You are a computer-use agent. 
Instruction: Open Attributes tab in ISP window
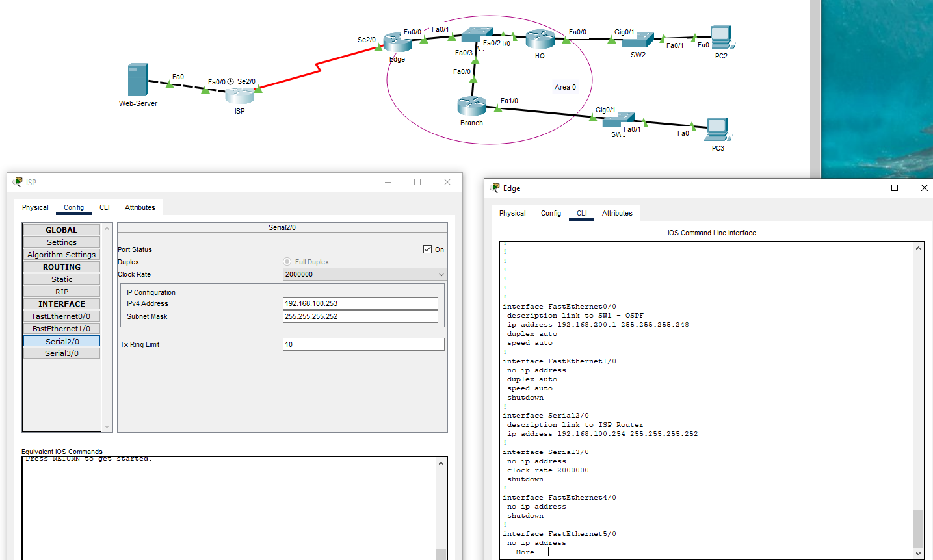tap(140, 207)
